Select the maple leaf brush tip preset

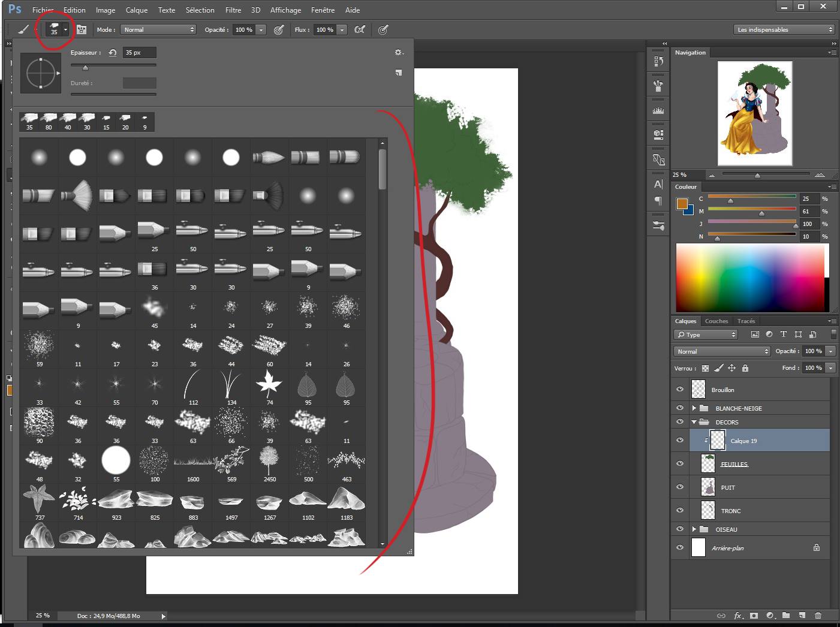tap(269, 385)
